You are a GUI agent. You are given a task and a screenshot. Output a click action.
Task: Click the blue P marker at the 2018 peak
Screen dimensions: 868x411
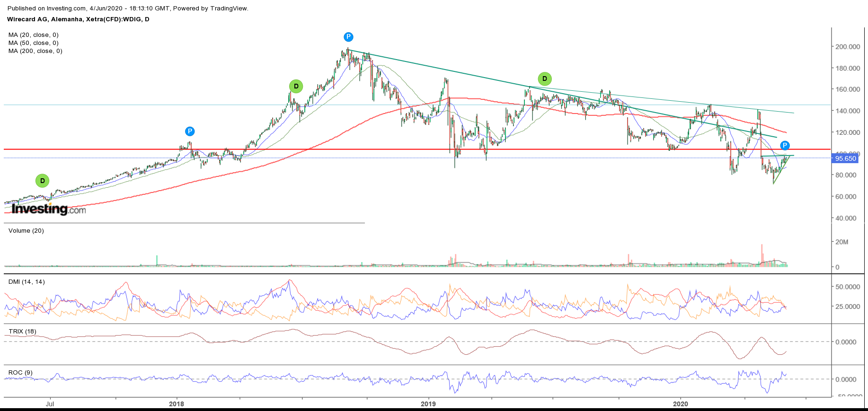click(x=190, y=131)
